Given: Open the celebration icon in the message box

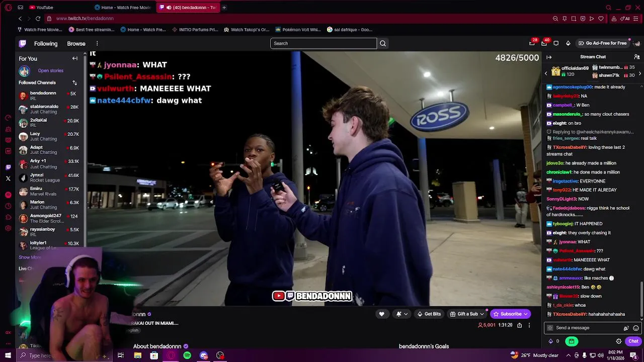Looking at the screenshot, I should coord(626,328).
